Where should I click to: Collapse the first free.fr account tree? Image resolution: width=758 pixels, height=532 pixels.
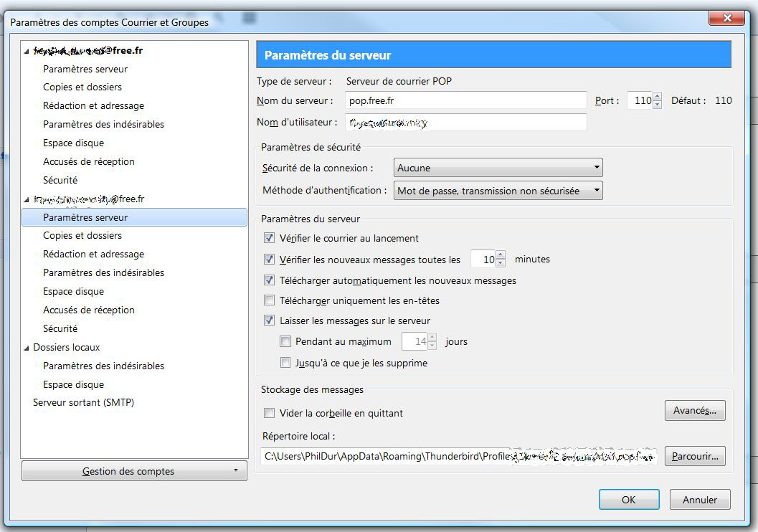click(x=27, y=51)
